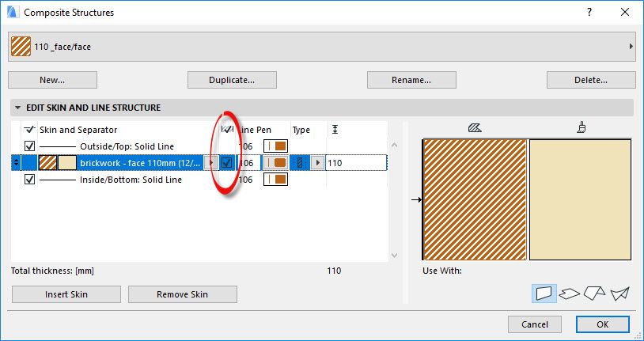
Task: Click the Remove Skin button
Action: tap(182, 294)
